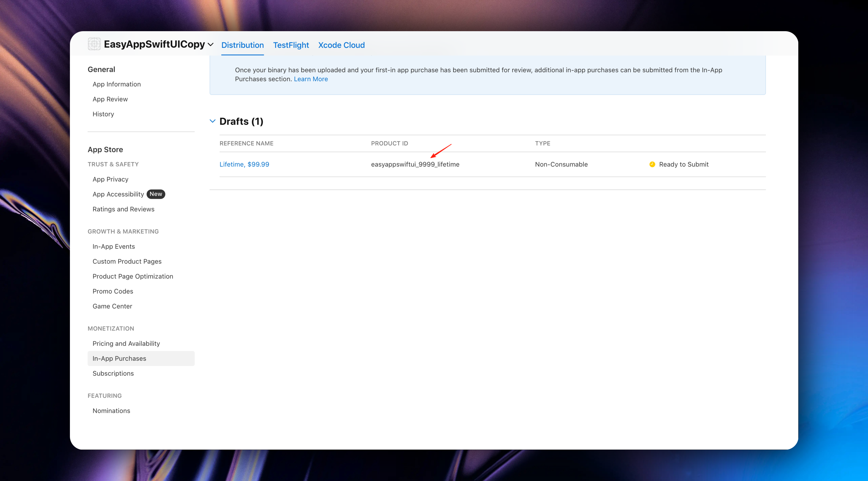Collapse the Drafts section chevron

point(212,121)
